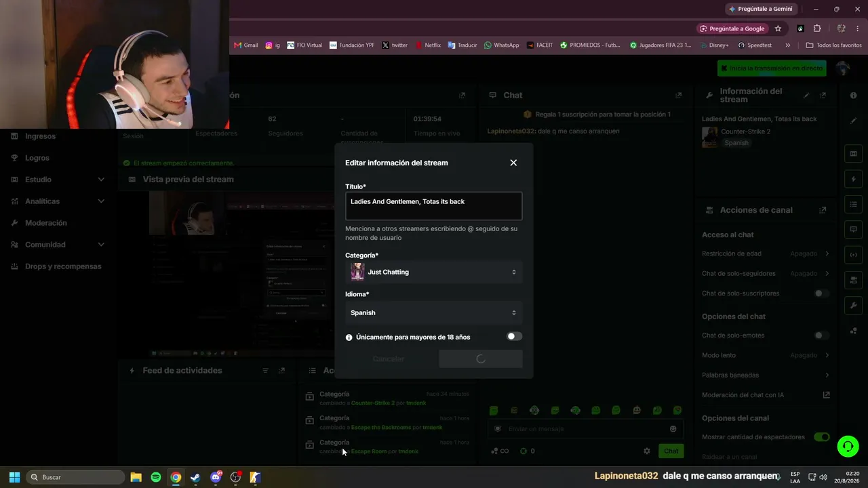Open chat settings gear icon
The image size is (868, 488).
pos(646,451)
